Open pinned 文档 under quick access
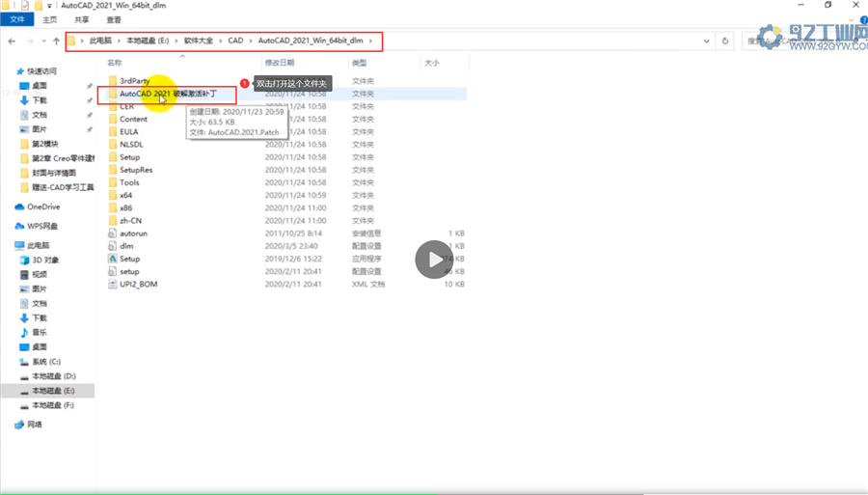868x495 pixels. (40, 115)
